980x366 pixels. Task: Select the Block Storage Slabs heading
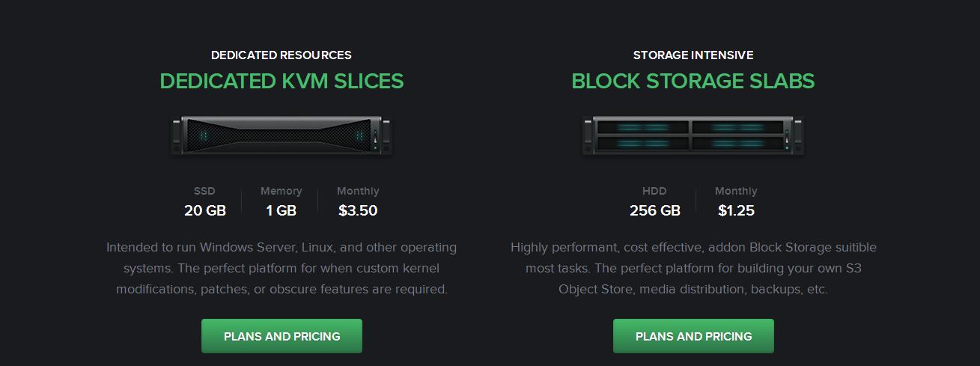click(693, 81)
